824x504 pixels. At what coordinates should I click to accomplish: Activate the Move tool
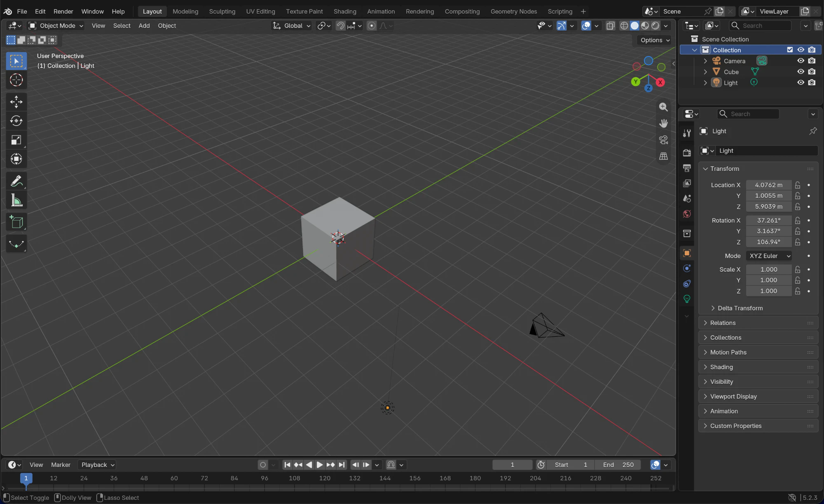point(16,102)
